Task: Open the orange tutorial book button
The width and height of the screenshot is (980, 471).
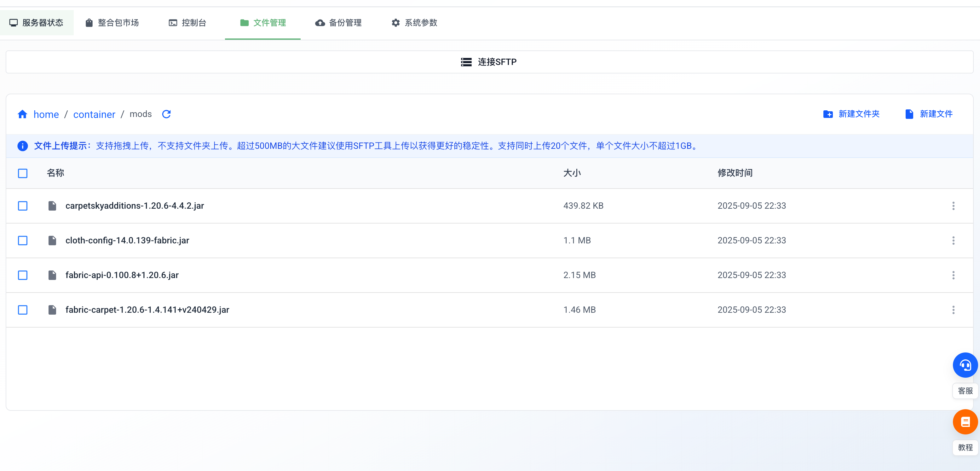Action: 965,422
